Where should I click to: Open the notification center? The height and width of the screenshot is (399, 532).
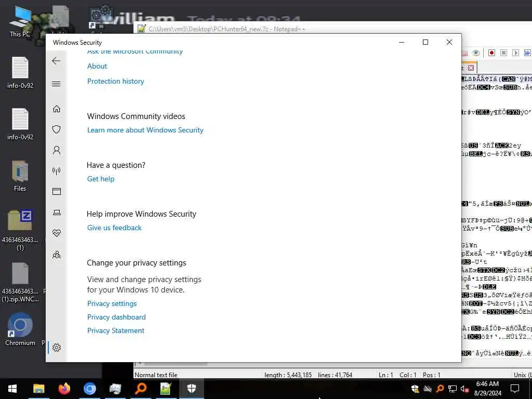coord(515,389)
